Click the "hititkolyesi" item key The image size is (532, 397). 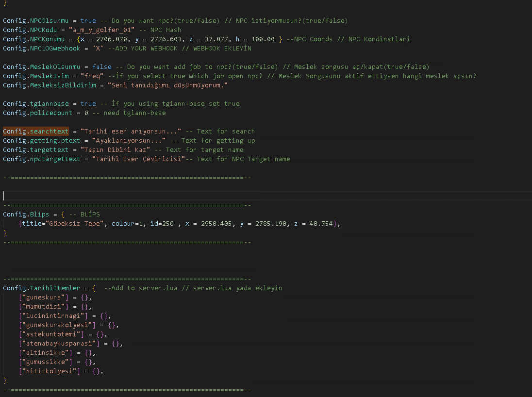pos(49,372)
